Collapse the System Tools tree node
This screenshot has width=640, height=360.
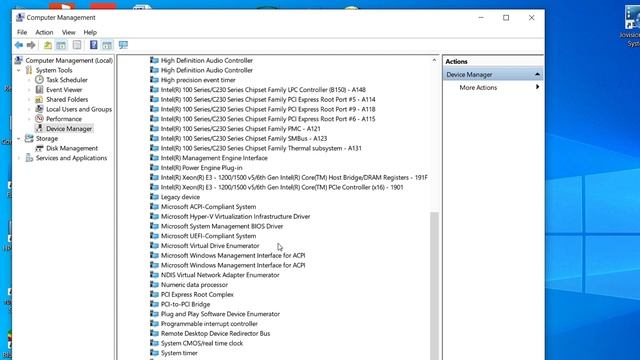point(19,70)
